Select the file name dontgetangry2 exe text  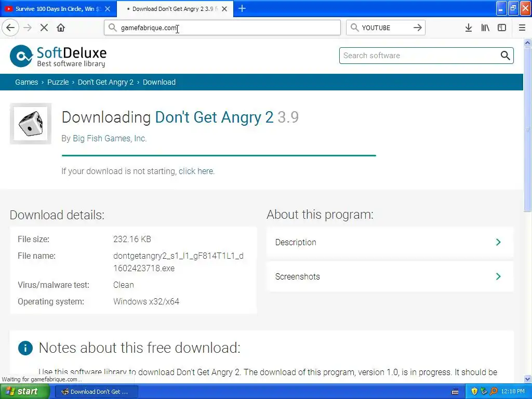click(179, 262)
